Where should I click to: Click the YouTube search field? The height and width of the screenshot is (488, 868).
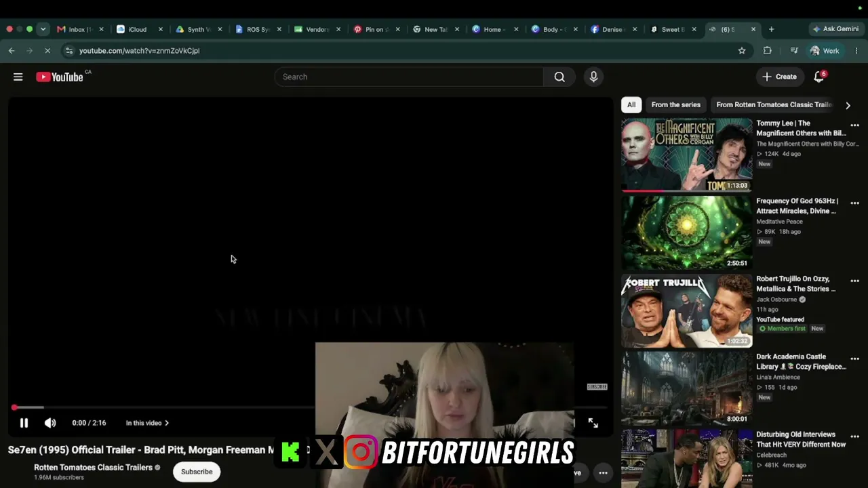point(409,77)
